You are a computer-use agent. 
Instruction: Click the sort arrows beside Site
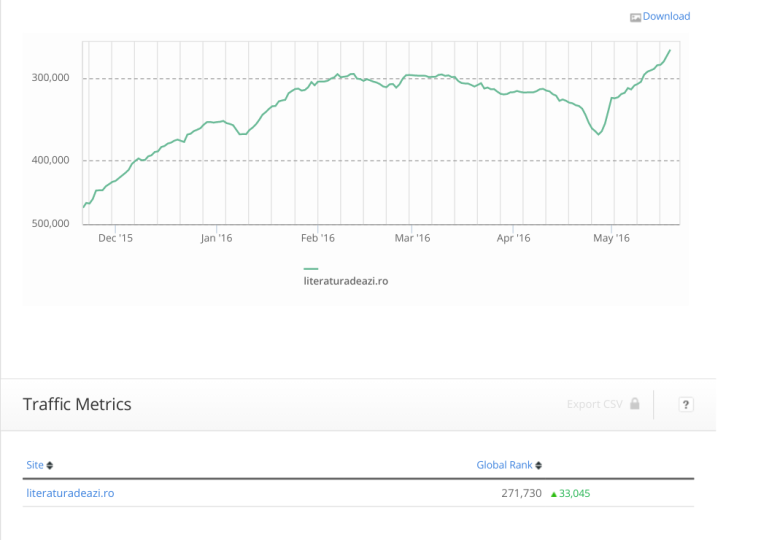tap(50, 465)
